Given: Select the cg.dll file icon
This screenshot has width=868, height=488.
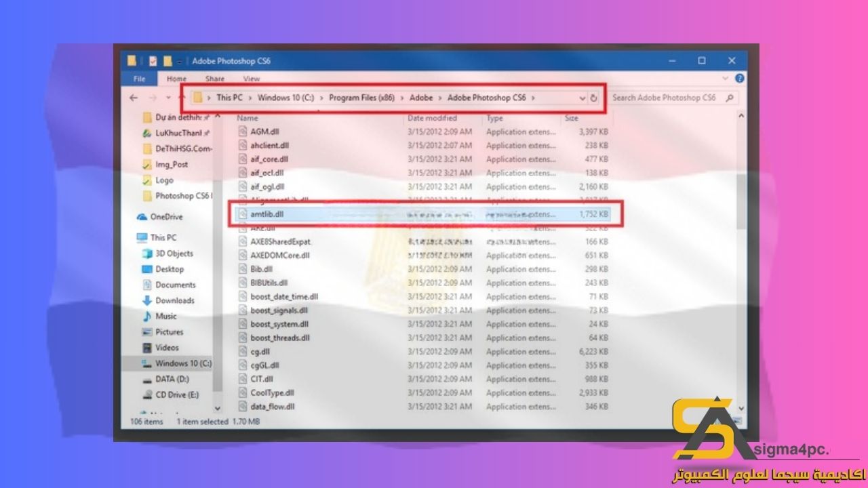Looking at the screenshot, I should point(244,352).
